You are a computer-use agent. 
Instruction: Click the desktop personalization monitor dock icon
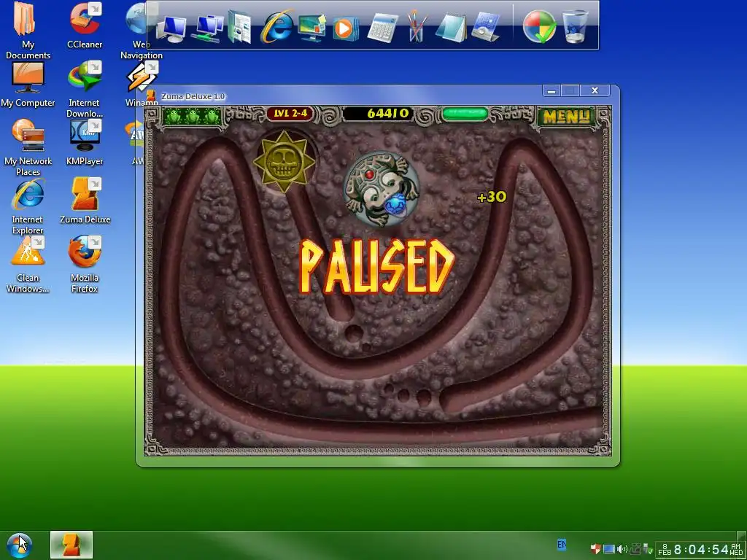tap(311, 27)
